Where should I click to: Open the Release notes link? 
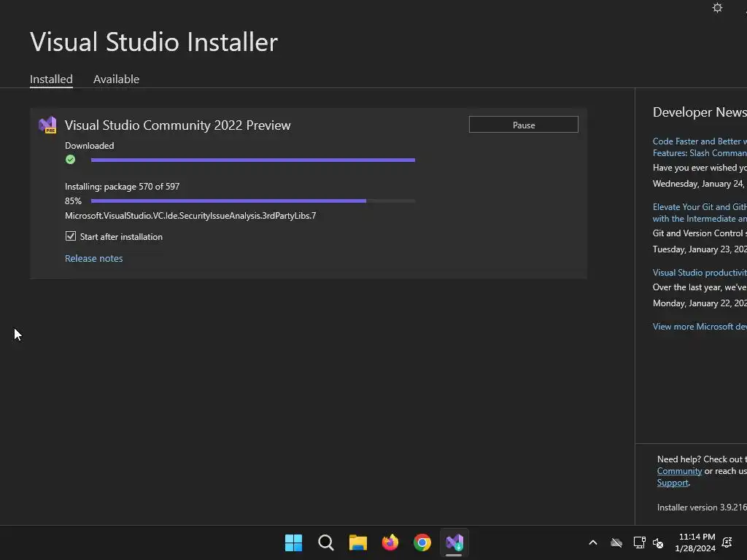(x=94, y=258)
